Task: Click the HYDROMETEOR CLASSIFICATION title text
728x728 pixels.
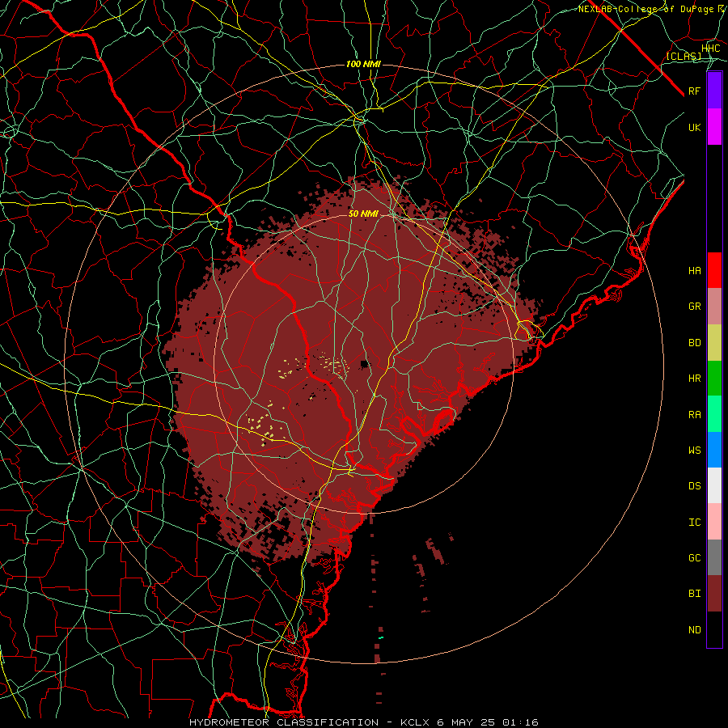Action: click(x=284, y=722)
